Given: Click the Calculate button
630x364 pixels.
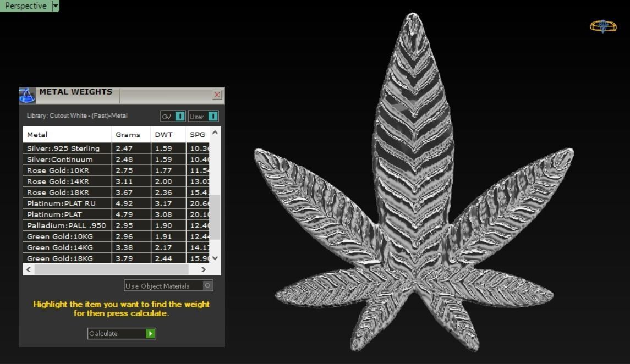Looking at the screenshot, I should (x=122, y=334).
